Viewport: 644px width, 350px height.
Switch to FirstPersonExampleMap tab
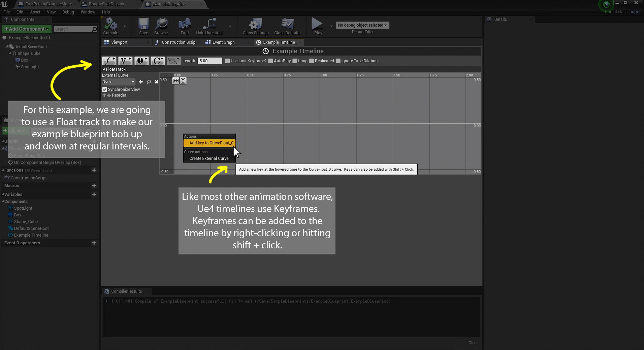47,4
